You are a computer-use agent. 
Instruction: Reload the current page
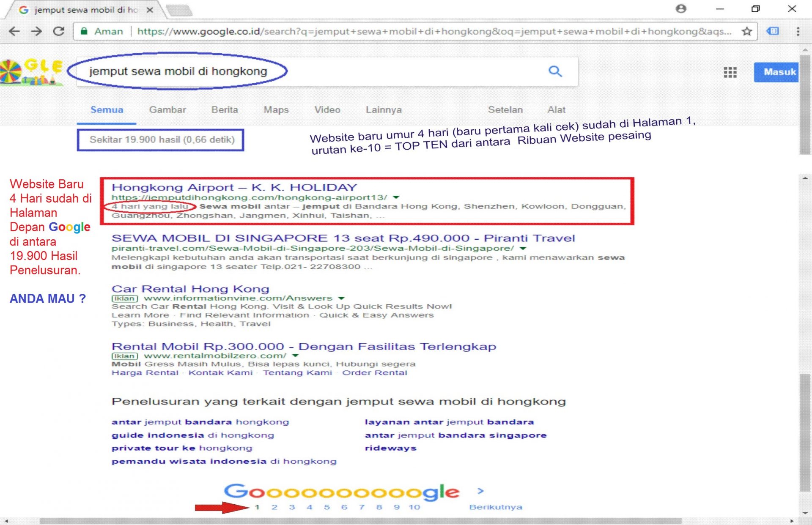pyautogui.click(x=58, y=31)
